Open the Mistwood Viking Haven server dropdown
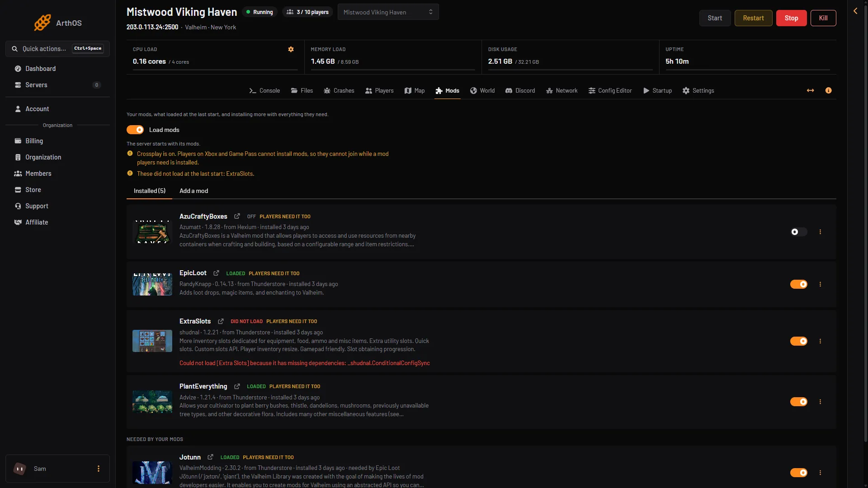868x488 pixels. [x=388, y=12]
